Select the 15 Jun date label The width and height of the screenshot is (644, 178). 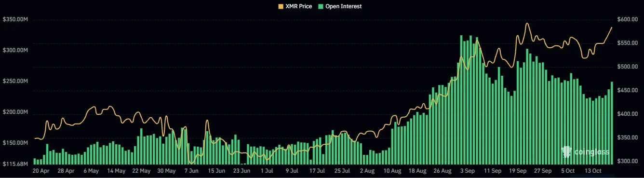217,171
